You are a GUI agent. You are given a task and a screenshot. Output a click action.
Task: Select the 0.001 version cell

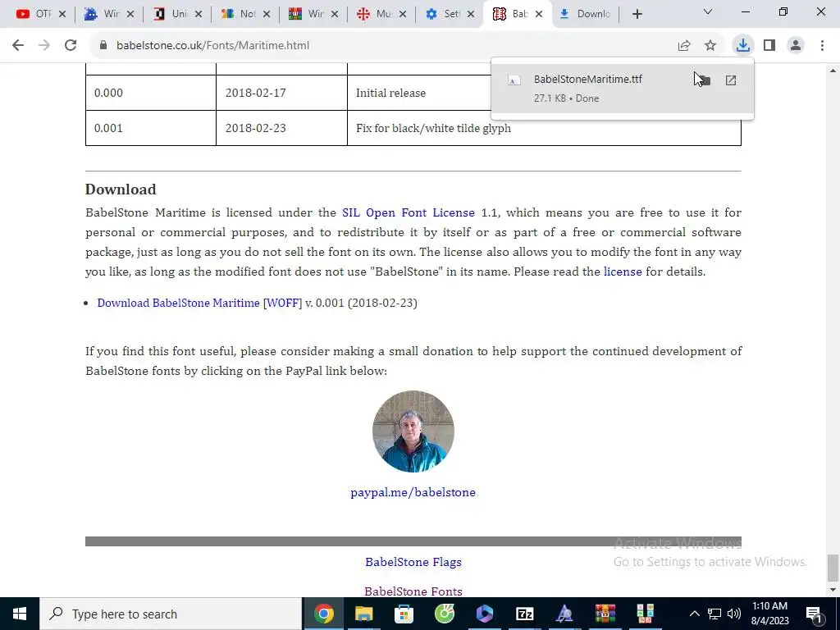click(x=151, y=128)
